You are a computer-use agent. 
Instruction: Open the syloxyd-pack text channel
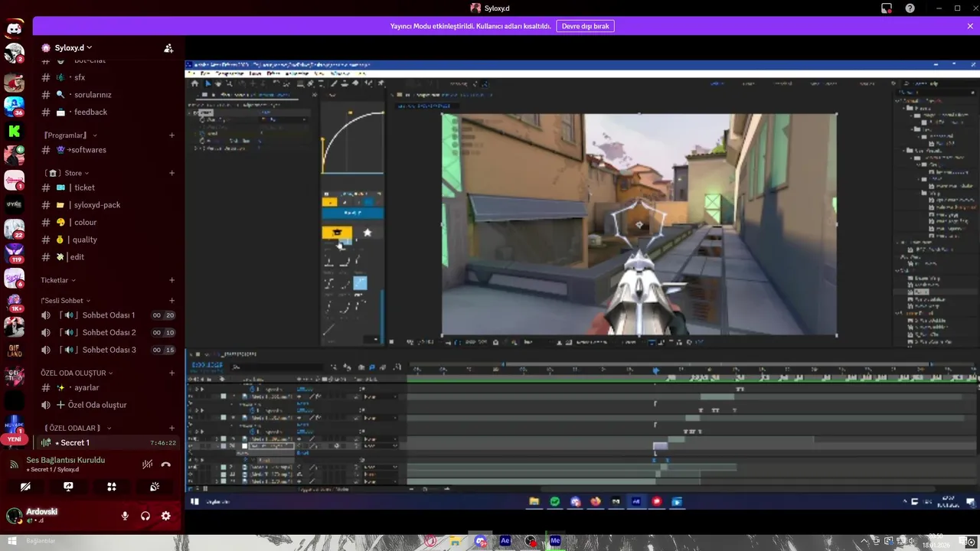[108, 205]
